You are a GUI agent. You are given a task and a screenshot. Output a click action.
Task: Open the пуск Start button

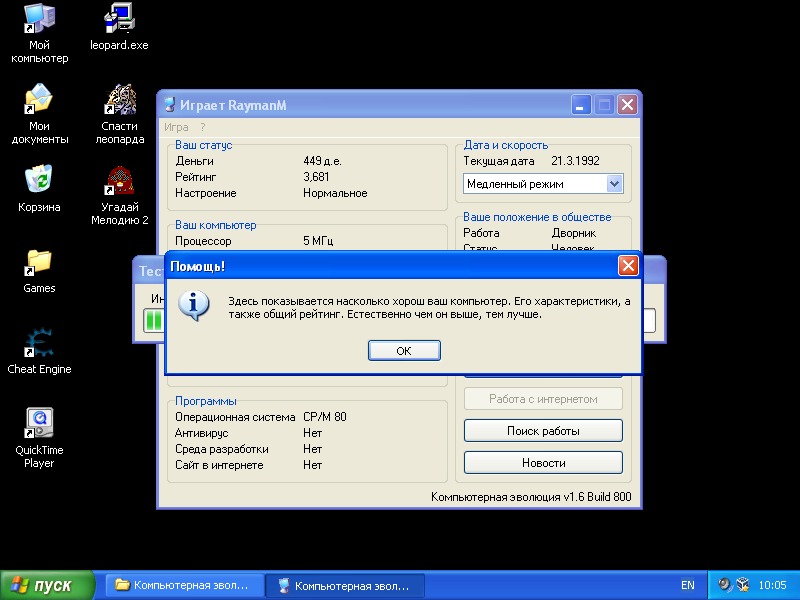47,585
